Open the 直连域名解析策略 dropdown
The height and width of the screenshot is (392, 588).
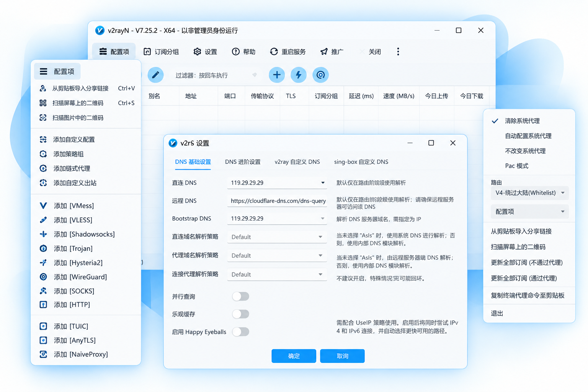pos(277,237)
